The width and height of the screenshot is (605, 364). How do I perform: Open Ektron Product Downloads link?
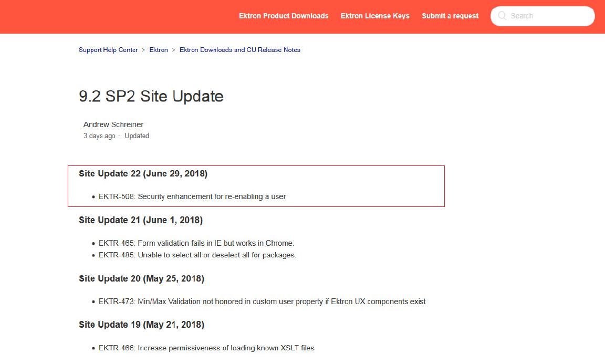[284, 16]
